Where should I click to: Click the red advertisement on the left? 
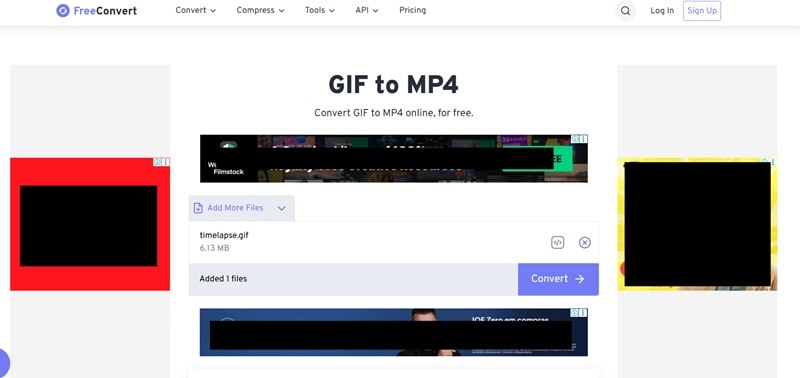[x=90, y=224]
